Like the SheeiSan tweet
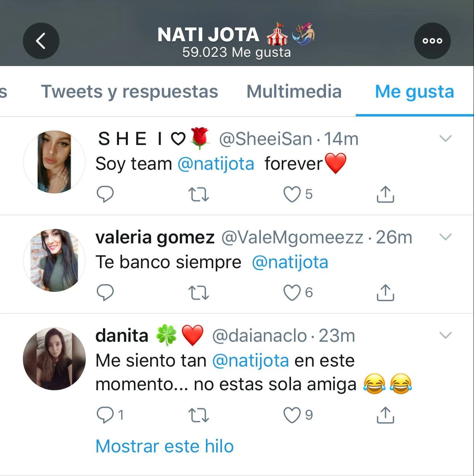The width and height of the screenshot is (474, 476). coord(292,194)
